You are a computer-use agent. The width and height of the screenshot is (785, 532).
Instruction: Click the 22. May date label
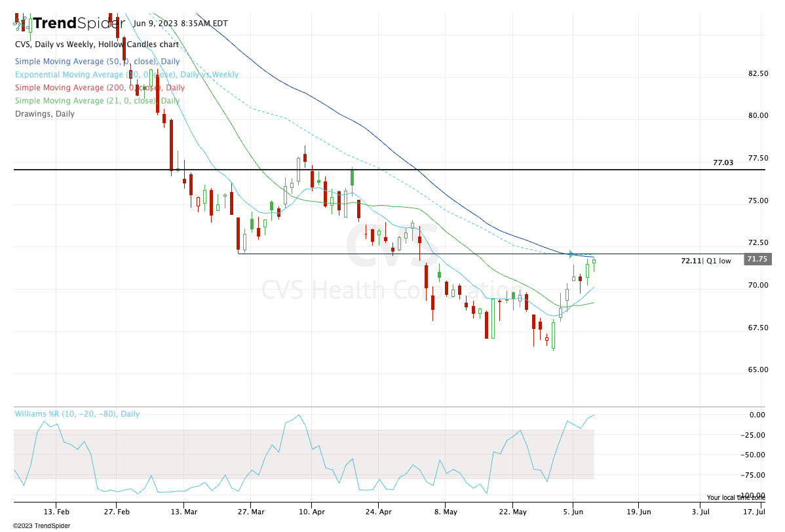pos(512,512)
